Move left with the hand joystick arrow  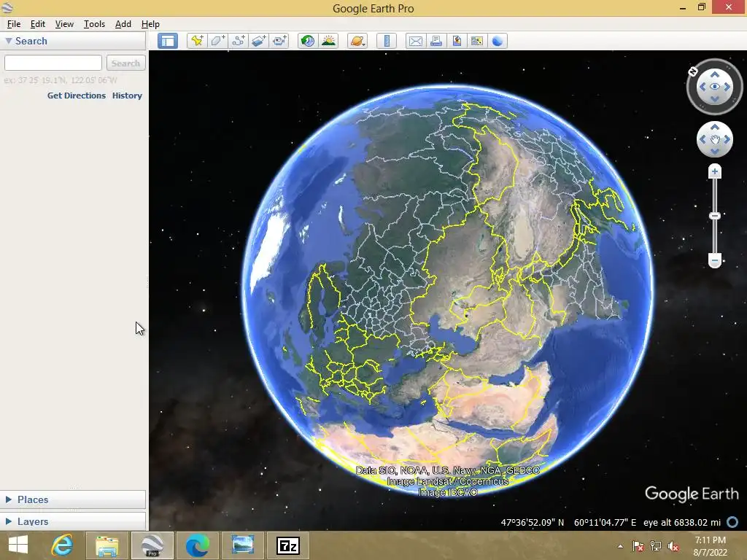pyautogui.click(x=703, y=139)
